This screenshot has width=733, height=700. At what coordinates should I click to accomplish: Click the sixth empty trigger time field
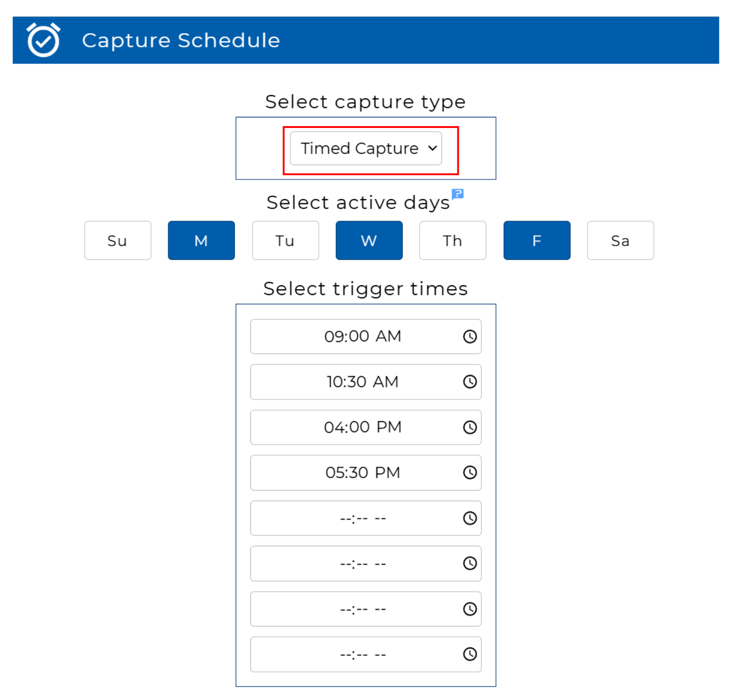[362, 564]
